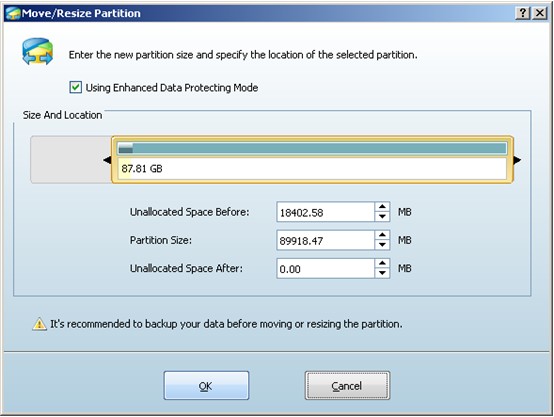Image resolution: width=554 pixels, height=417 pixels.
Task: Click the Unallocated Space Before input field
Action: (325, 212)
